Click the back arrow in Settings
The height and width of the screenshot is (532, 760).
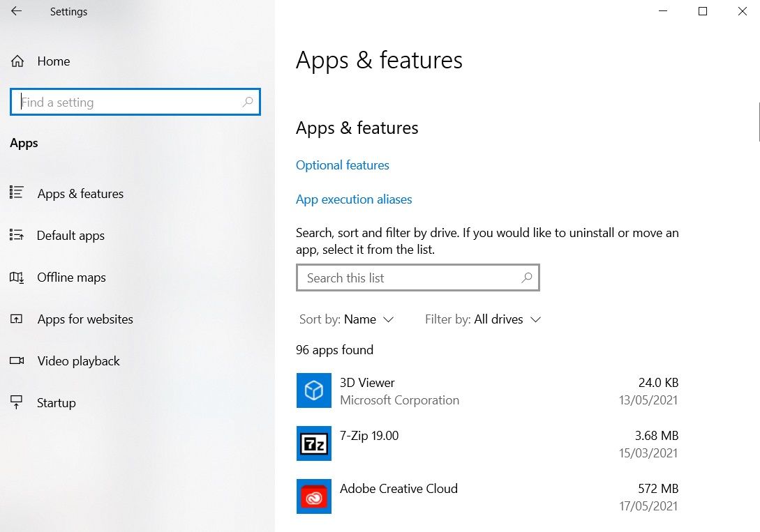coord(16,11)
